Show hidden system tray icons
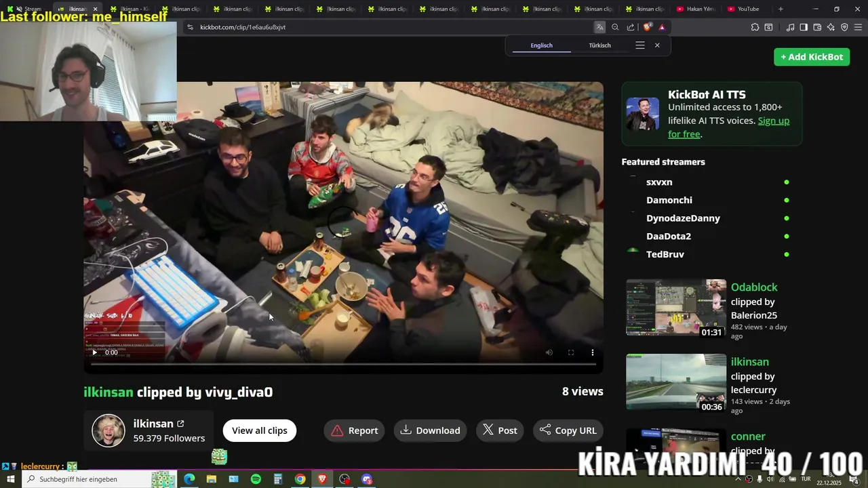The height and width of the screenshot is (488, 868). click(738, 479)
